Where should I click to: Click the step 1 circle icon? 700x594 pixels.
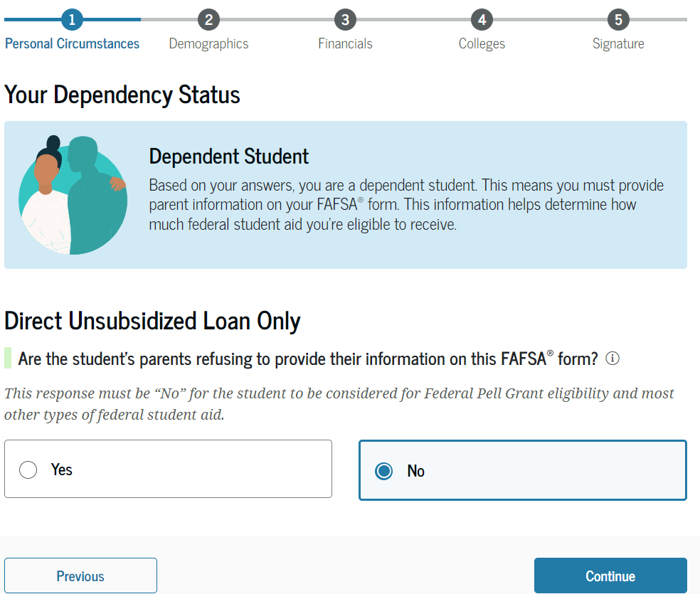point(72,19)
